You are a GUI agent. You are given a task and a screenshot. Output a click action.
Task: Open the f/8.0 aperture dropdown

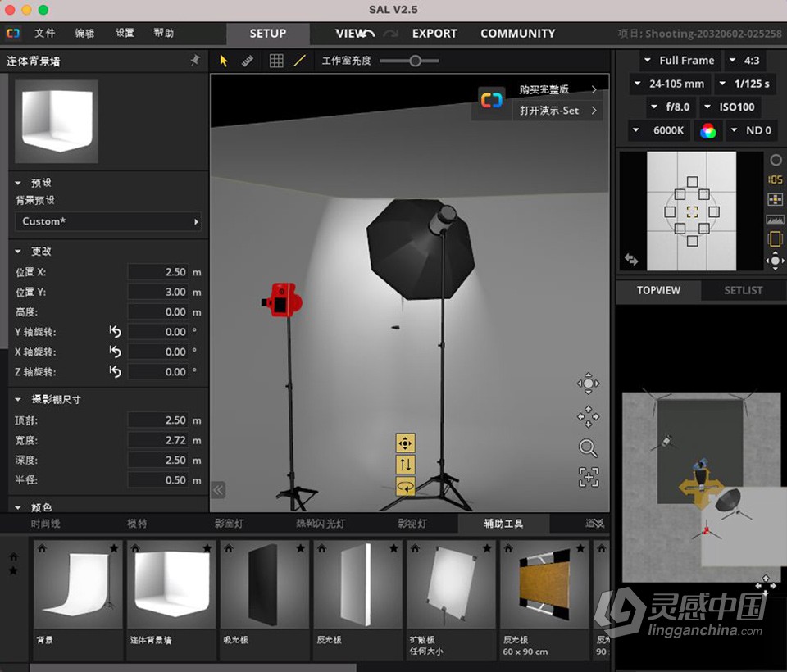coord(671,107)
